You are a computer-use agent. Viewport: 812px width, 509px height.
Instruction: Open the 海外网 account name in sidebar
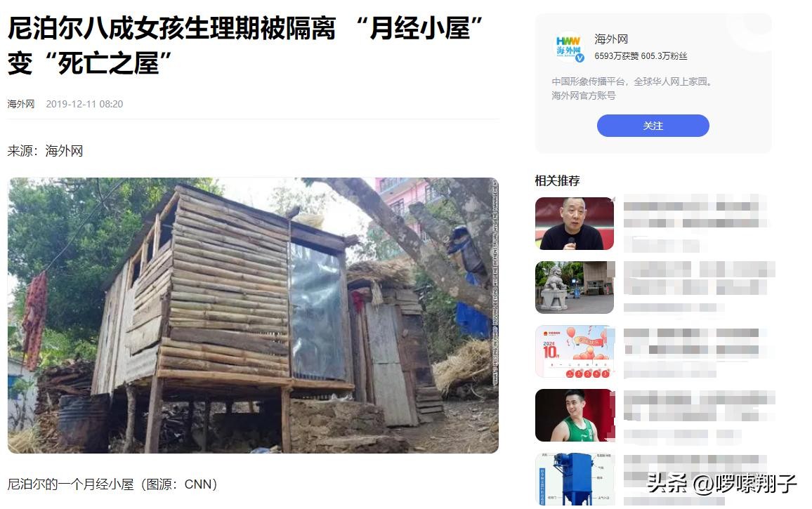coord(611,39)
